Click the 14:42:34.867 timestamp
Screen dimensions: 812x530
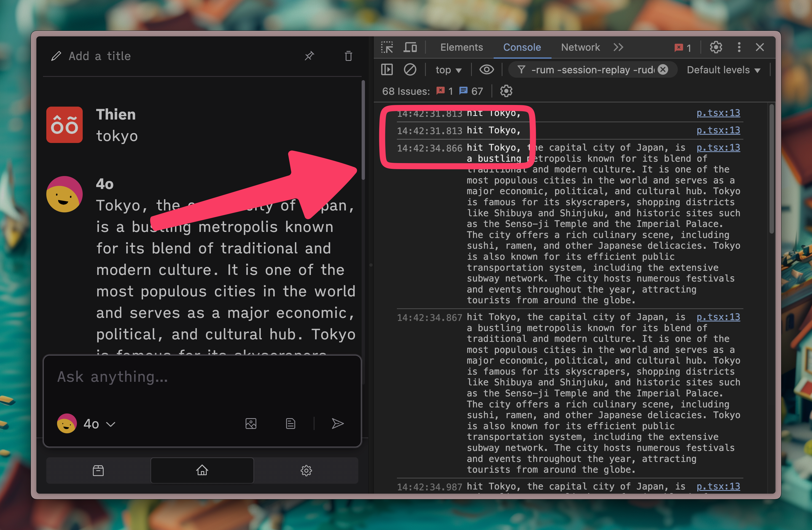[429, 318]
